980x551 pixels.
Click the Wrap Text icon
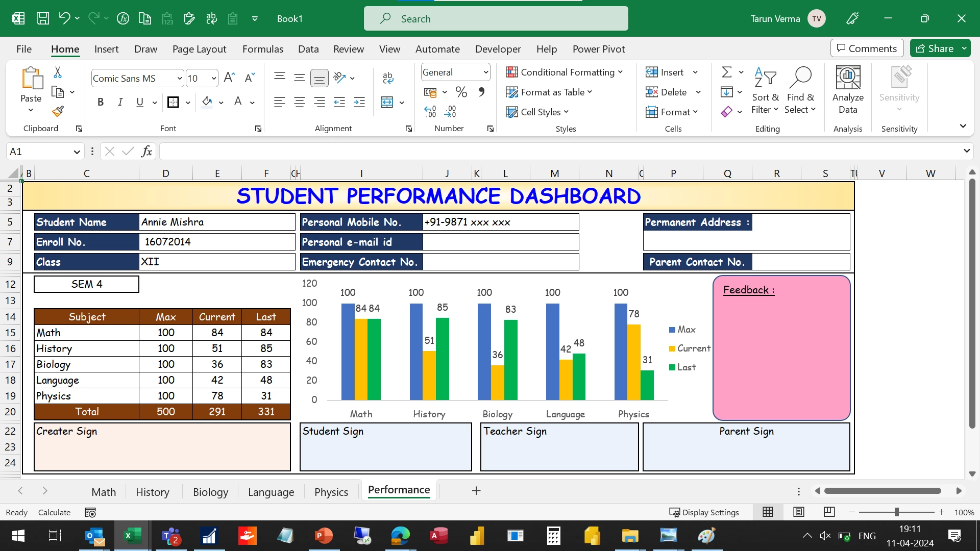click(387, 78)
